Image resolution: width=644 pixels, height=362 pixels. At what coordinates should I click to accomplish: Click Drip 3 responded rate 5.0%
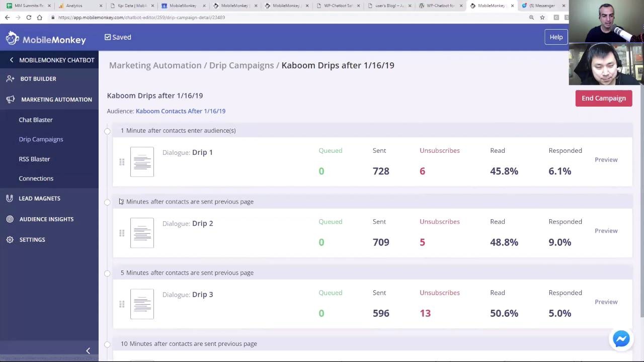pos(560,314)
